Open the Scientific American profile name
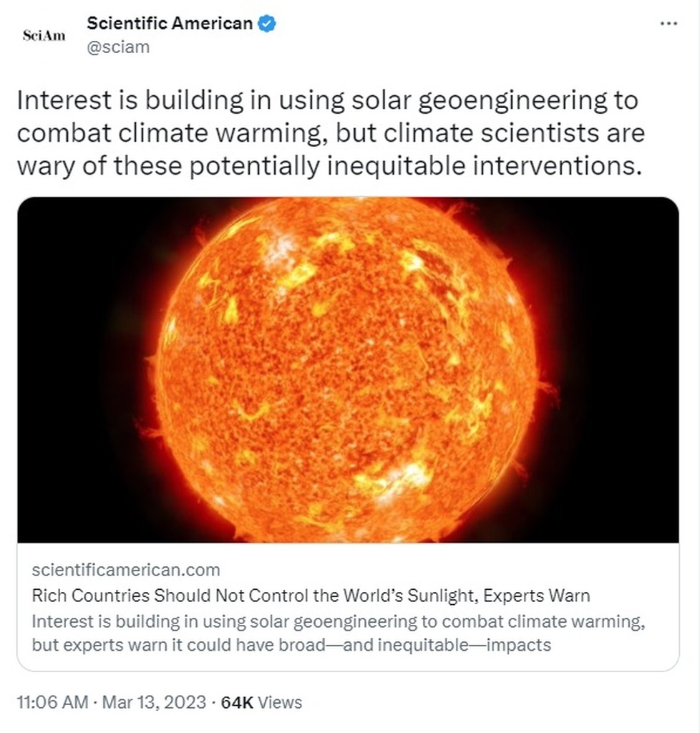 [170, 24]
